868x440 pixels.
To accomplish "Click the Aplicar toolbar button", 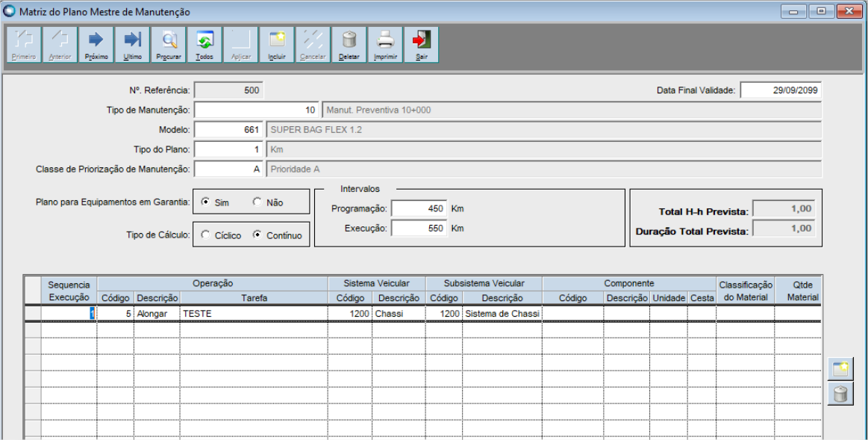I will 241,45.
